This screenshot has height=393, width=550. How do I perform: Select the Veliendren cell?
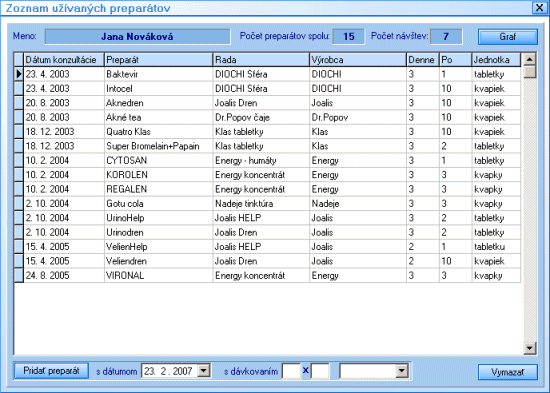coord(159,261)
